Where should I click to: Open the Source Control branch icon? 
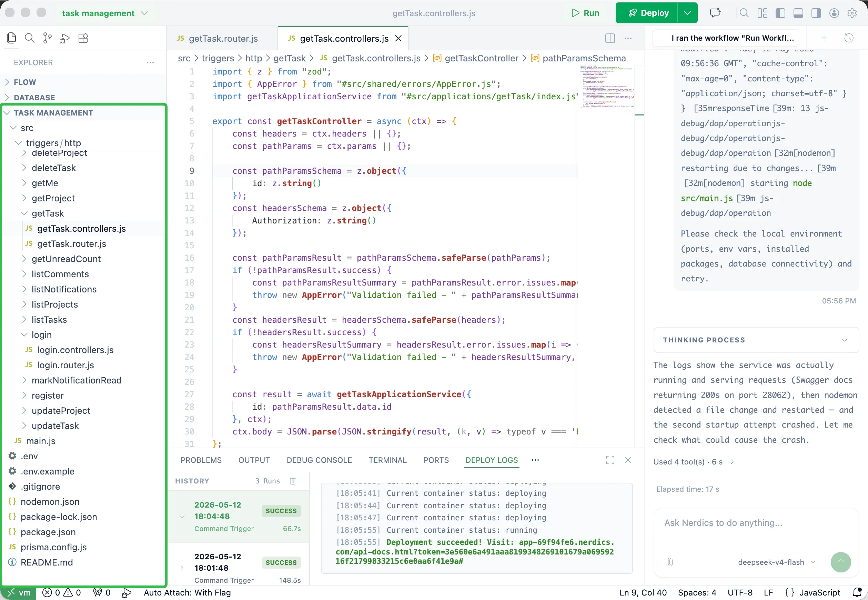pos(47,38)
